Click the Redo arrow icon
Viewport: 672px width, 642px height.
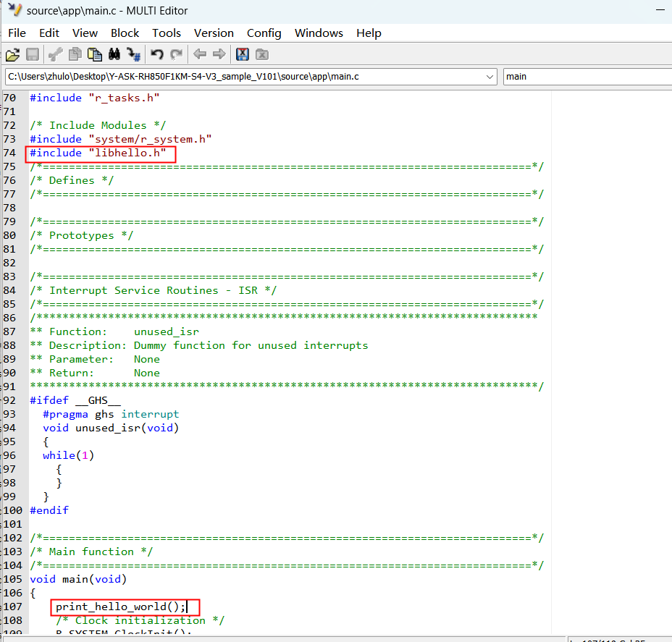[176, 54]
